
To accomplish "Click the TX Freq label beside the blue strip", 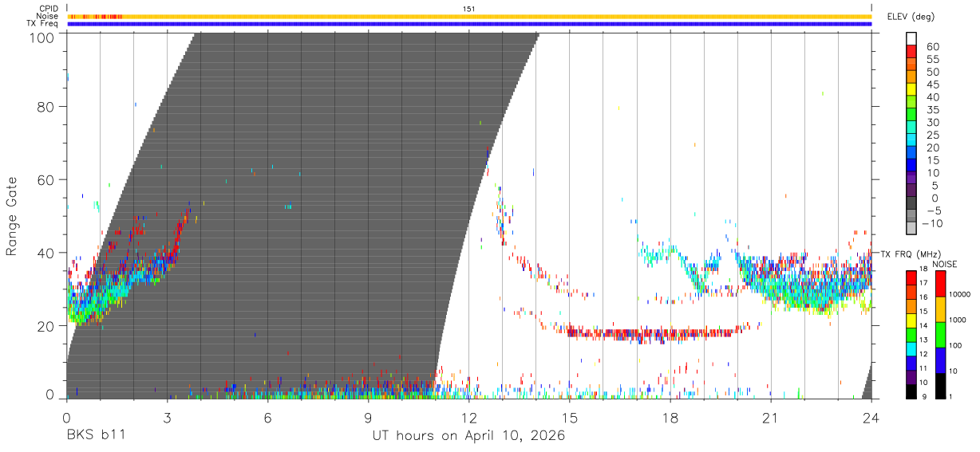I will (x=42, y=24).
